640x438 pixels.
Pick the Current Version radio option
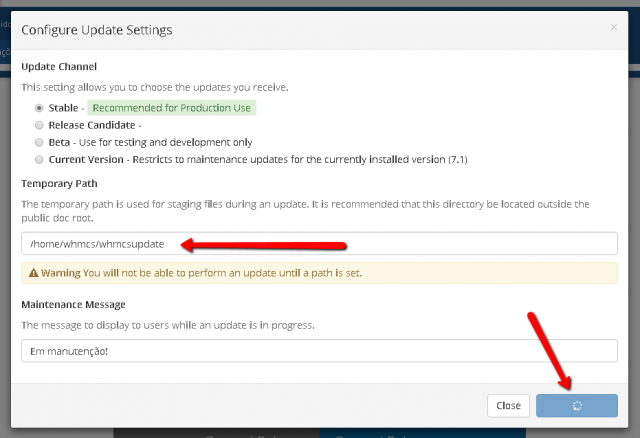39,160
